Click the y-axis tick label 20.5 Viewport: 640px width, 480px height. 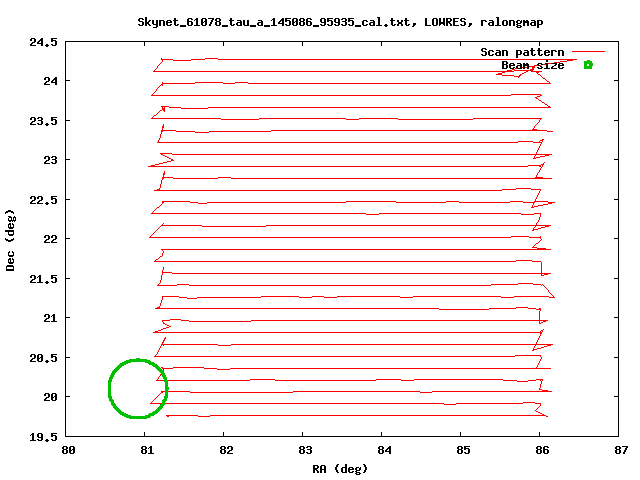[44, 357]
